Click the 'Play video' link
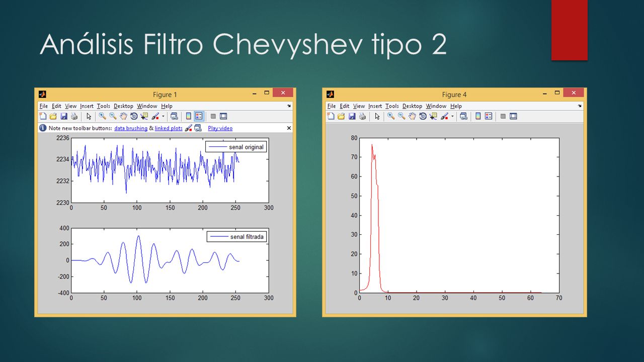 [220, 128]
